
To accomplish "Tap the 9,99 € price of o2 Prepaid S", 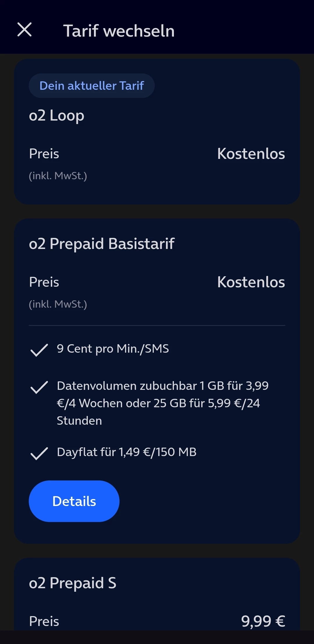I will [x=263, y=621].
